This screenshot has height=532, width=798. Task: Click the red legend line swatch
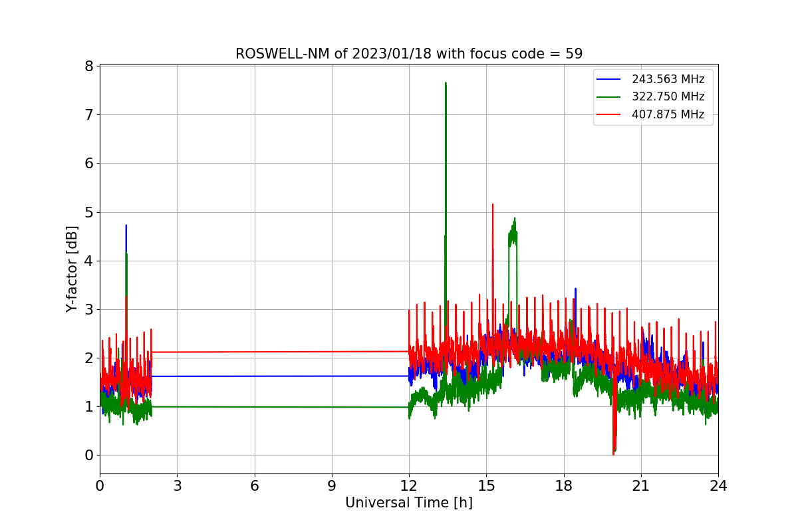click(608, 114)
